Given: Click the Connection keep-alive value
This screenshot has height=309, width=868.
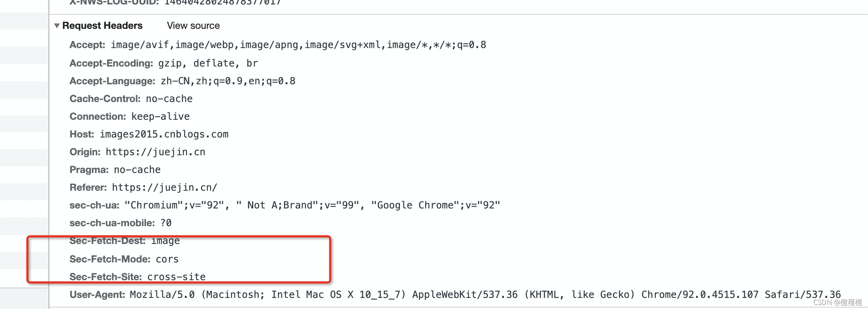Looking at the screenshot, I should [x=161, y=116].
